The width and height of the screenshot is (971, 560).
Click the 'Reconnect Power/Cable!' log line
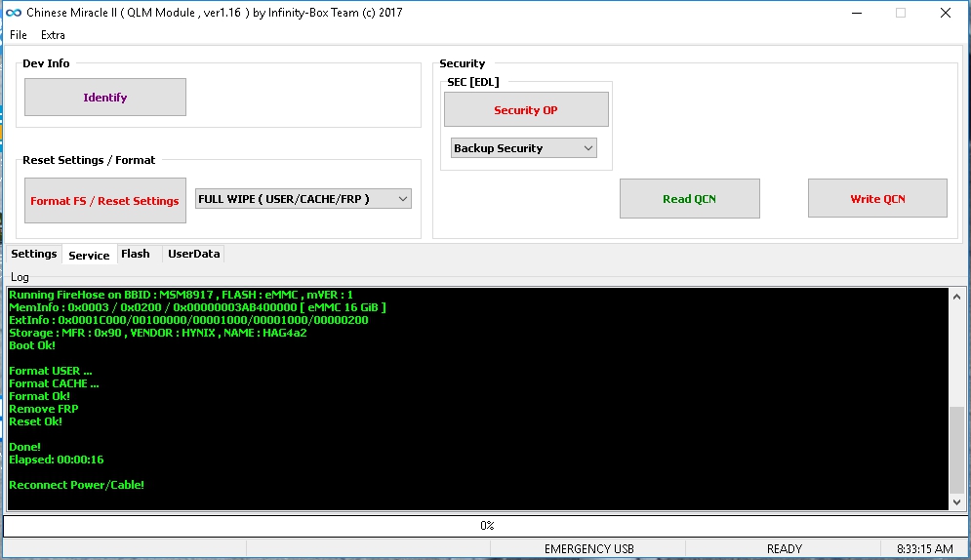(x=77, y=485)
